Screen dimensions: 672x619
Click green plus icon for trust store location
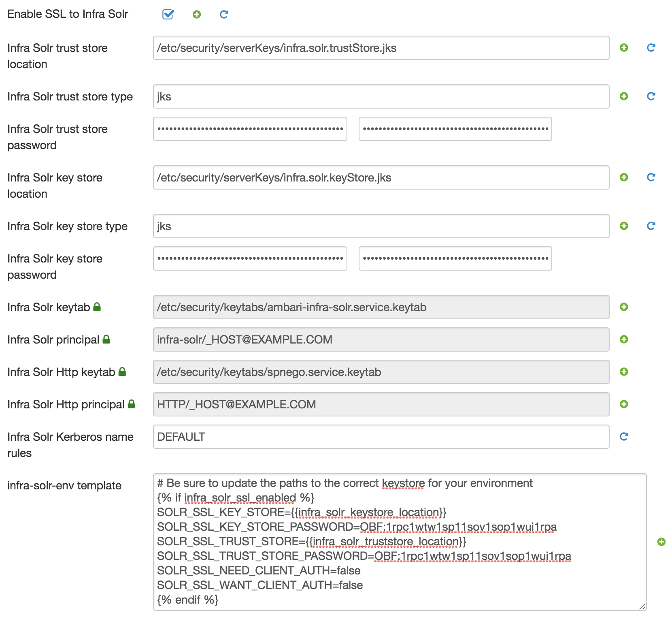click(x=624, y=48)
